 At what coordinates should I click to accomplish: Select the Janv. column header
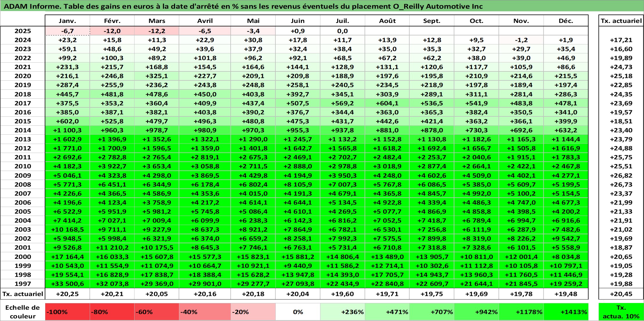point(67,21)
